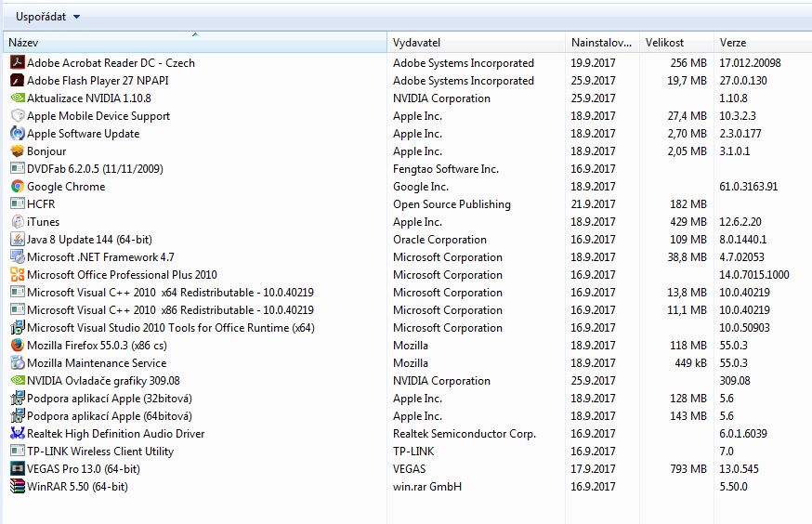
Task: Click publisher Oracle Corporation
Action: [x=439, y=239]
